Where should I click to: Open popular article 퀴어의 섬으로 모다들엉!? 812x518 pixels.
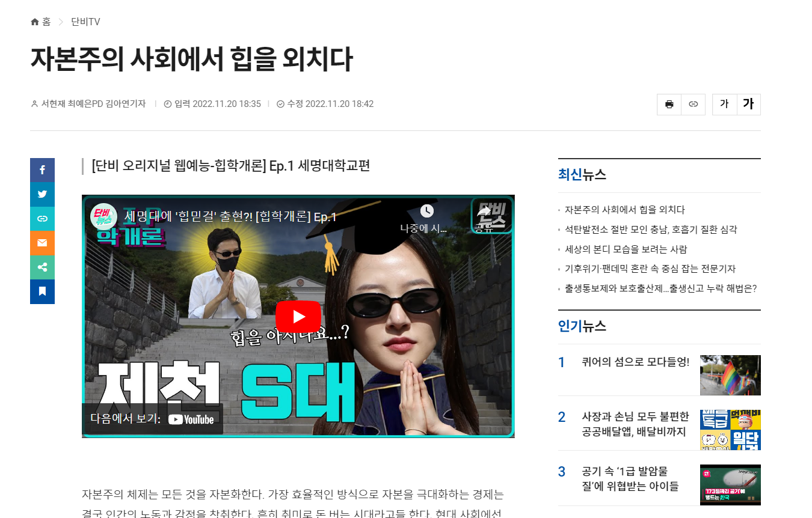tap(636, 362)
